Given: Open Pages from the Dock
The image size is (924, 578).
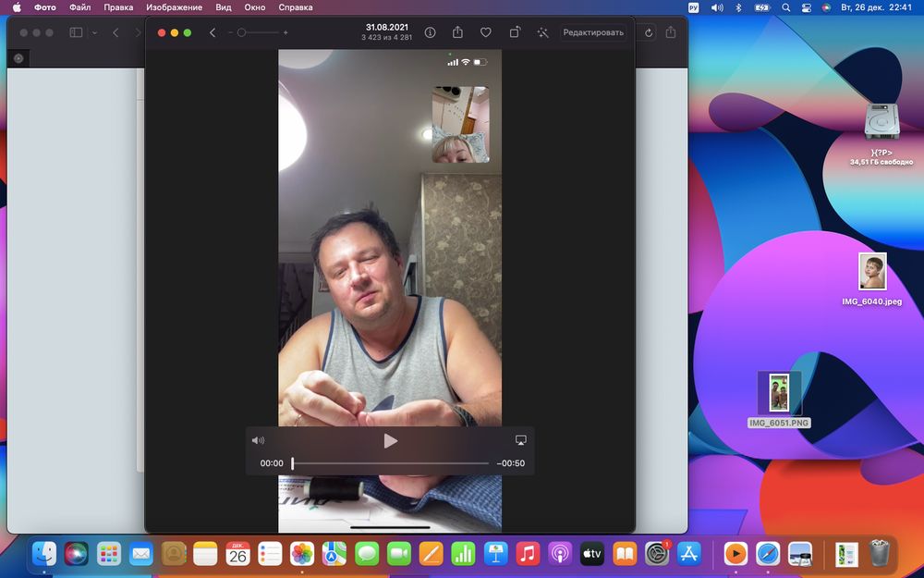Looking at the screenshot, I should click(431, 554).
